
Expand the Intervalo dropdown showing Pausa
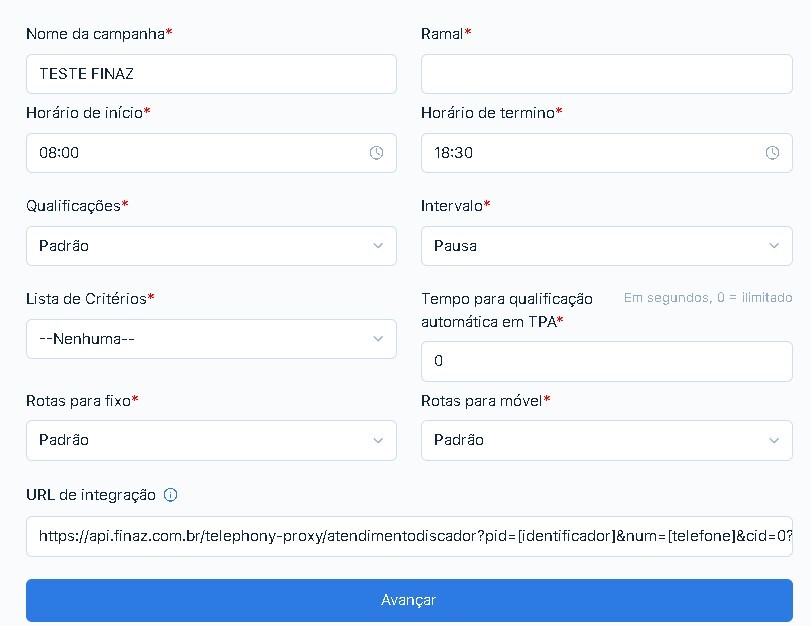pyautogui.click(x=607, y=246)
